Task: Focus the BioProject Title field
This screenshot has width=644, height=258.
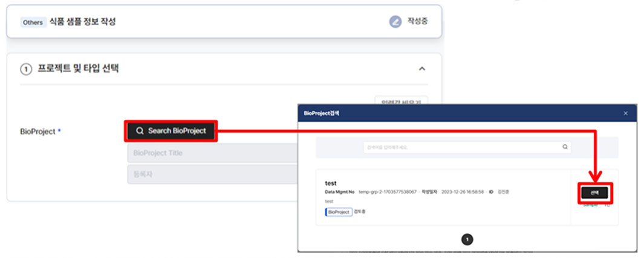Action: pos(212,153)
